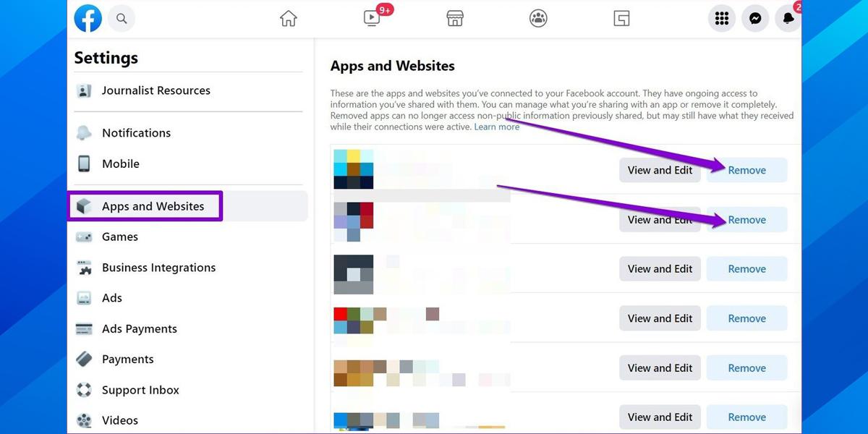Click the Facebook logo icon

click(88, 18)
